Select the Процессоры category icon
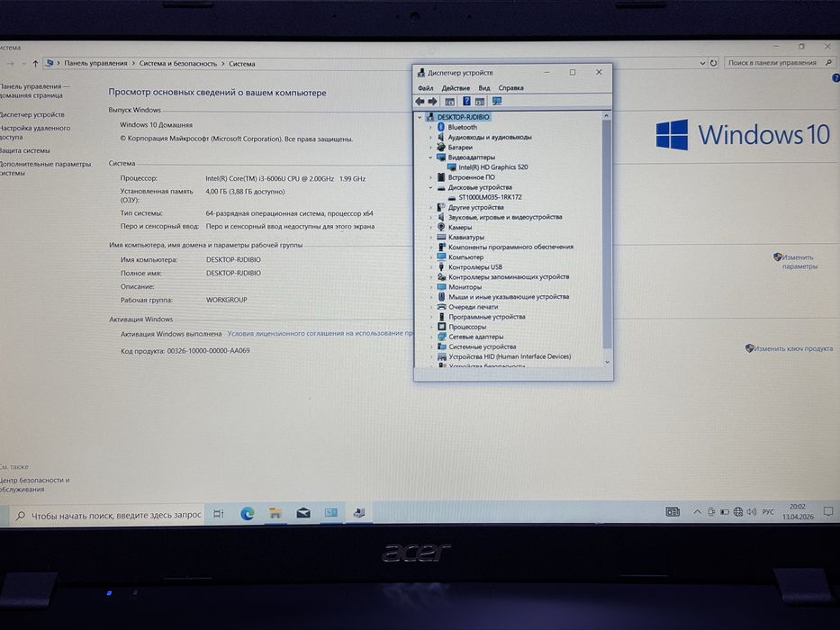Screen dimensions: 840x630 (x=441, y=326)
